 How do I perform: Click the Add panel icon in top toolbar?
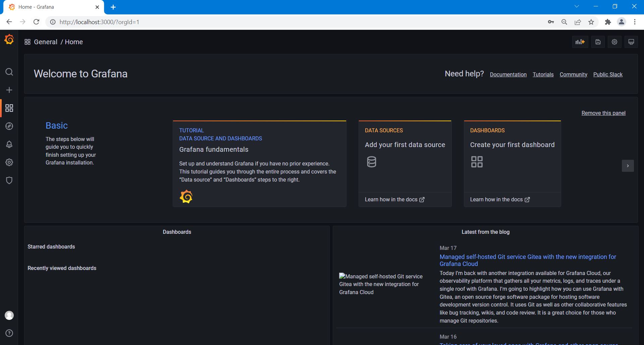(x=580, y=42)
